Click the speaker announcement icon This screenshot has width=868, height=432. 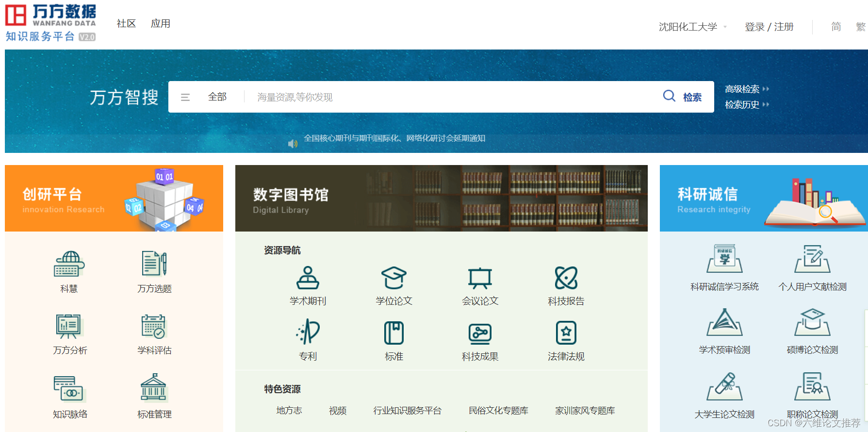[293, 144]
